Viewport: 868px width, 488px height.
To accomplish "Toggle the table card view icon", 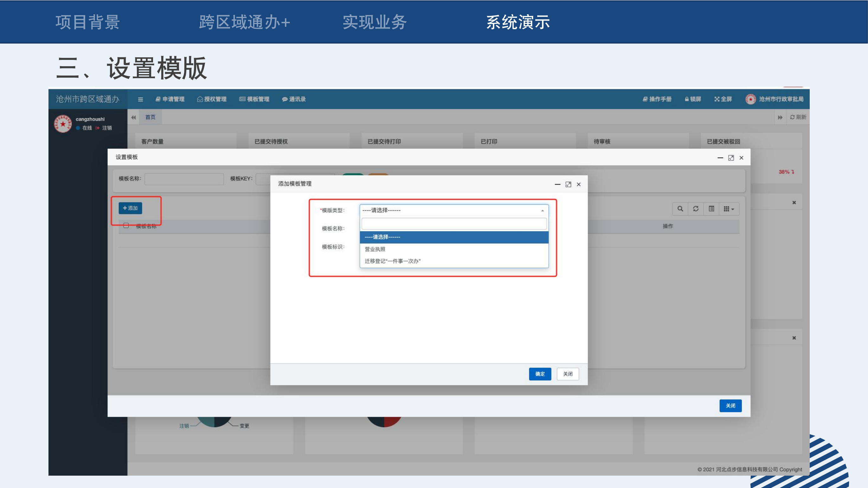I will (x=711, y=209).
